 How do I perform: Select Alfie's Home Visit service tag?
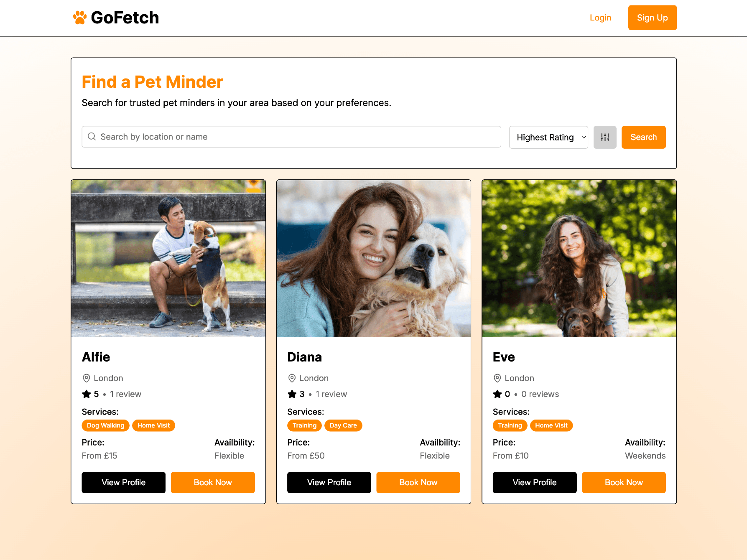(153, 425)
